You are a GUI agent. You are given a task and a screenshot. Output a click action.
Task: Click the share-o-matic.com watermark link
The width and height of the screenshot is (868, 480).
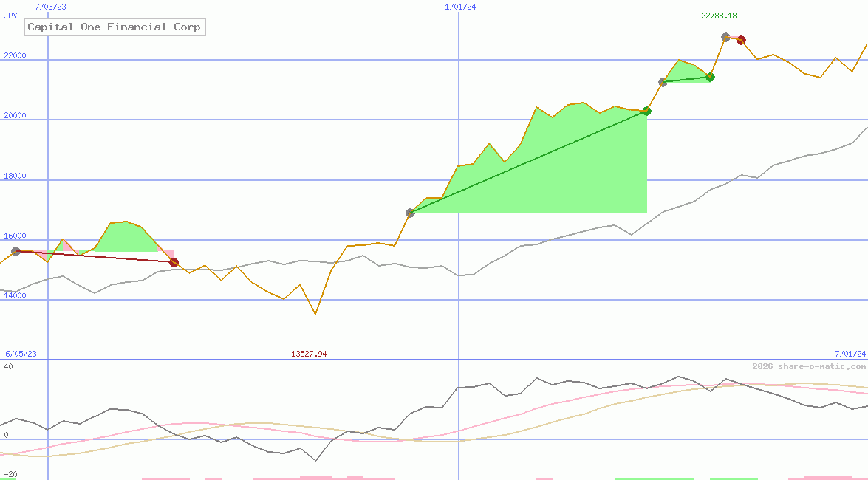(x=809, y=366)
